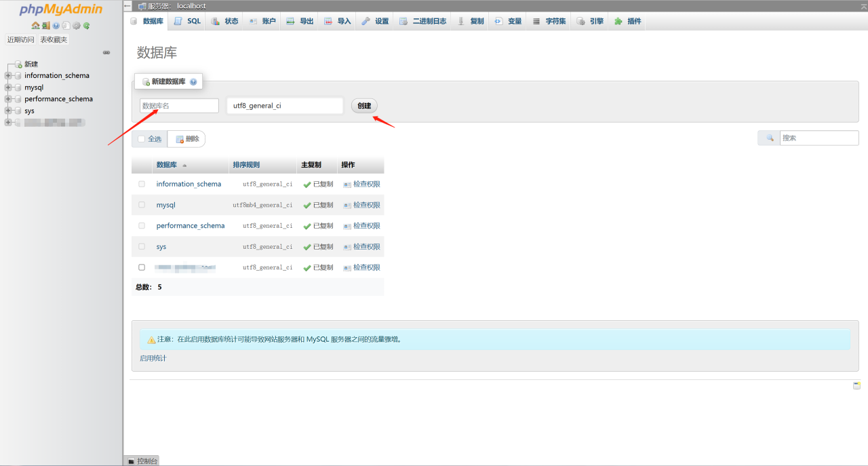Click the 检查权限 icon for performance_schema row
The width and height of the screenshot is (868, 466).
click(x=347, y=226)
